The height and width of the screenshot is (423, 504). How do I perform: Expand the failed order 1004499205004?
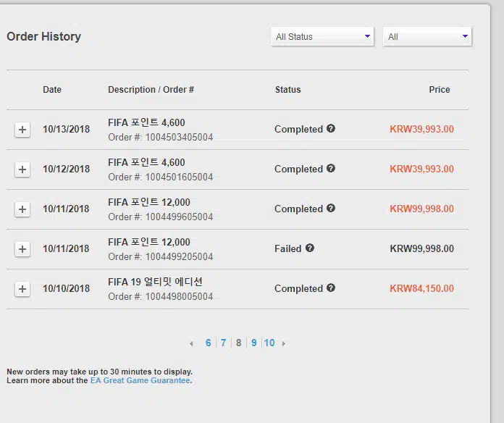[x=22, y=249]
